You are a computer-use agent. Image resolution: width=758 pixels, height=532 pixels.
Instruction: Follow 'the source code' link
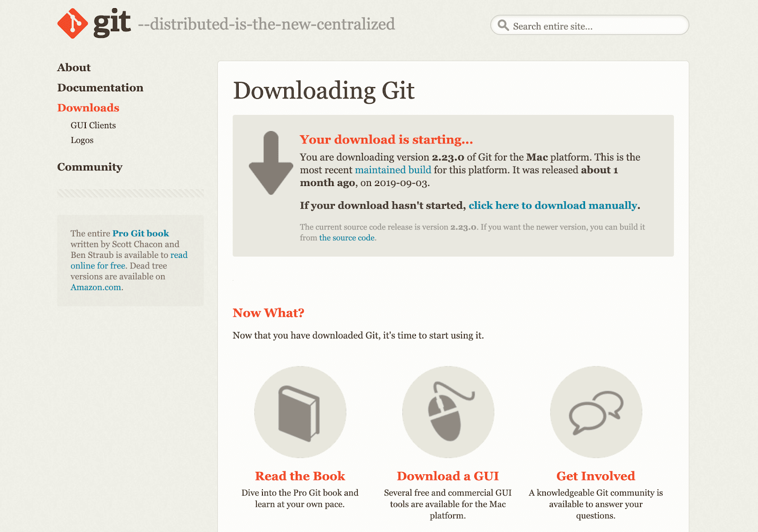point(347,238)
